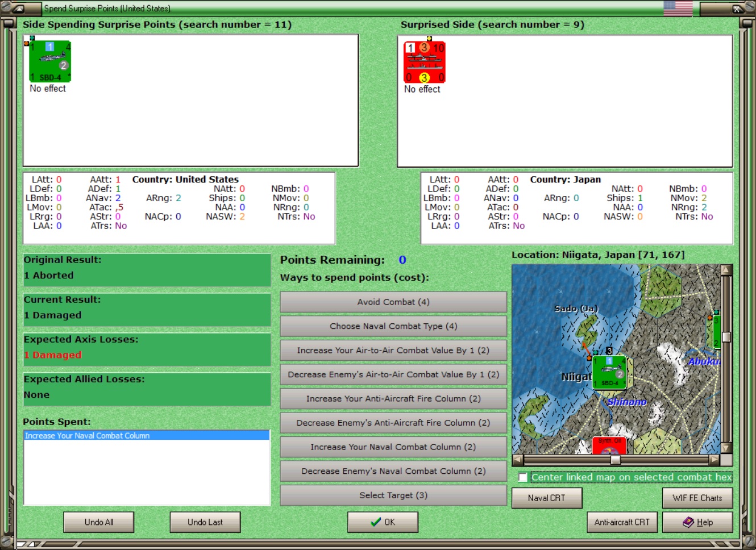The image size is (756, 550).
Task: Select the red Japanese ship unit counter
Action: pos(425,62)
